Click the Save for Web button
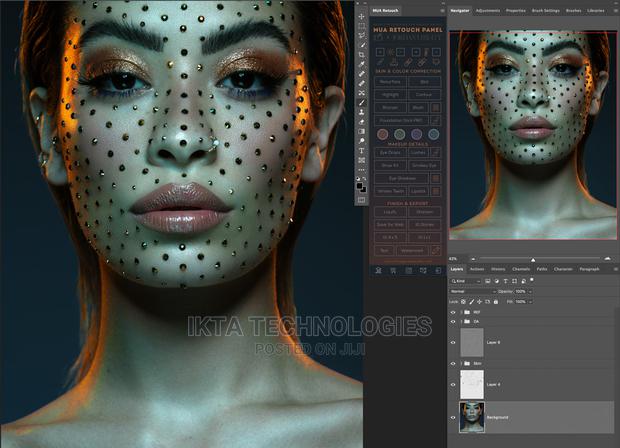620x448 pixels. [390, 225]
